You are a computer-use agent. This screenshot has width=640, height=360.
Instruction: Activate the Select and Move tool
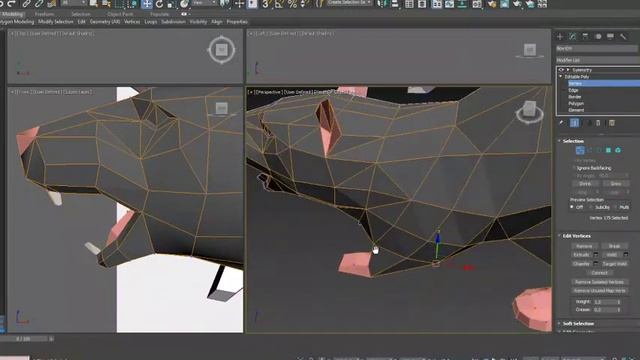click(x=146, y=4)
